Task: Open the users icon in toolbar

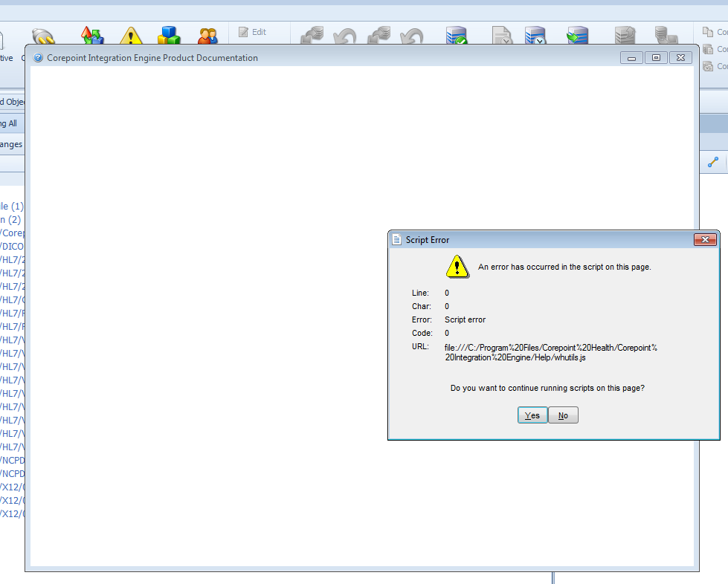Action: tap(207, 36)
